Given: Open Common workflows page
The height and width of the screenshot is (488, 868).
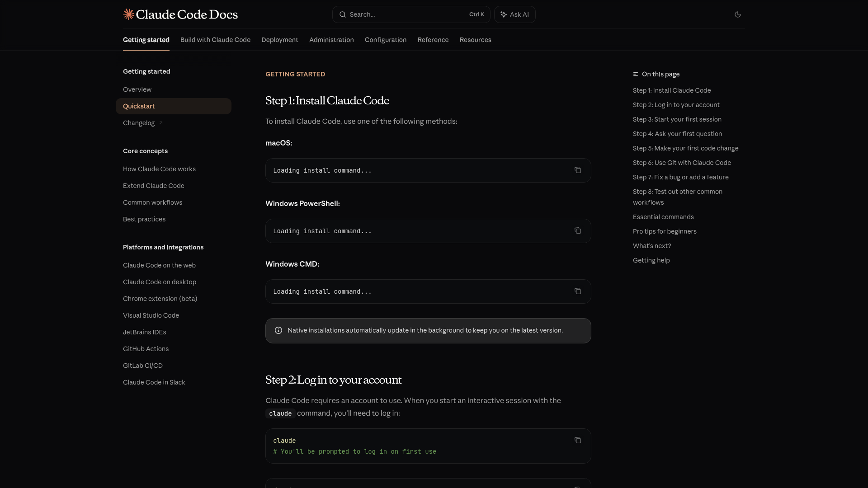Looking at the screenshot, I should 174,202.
